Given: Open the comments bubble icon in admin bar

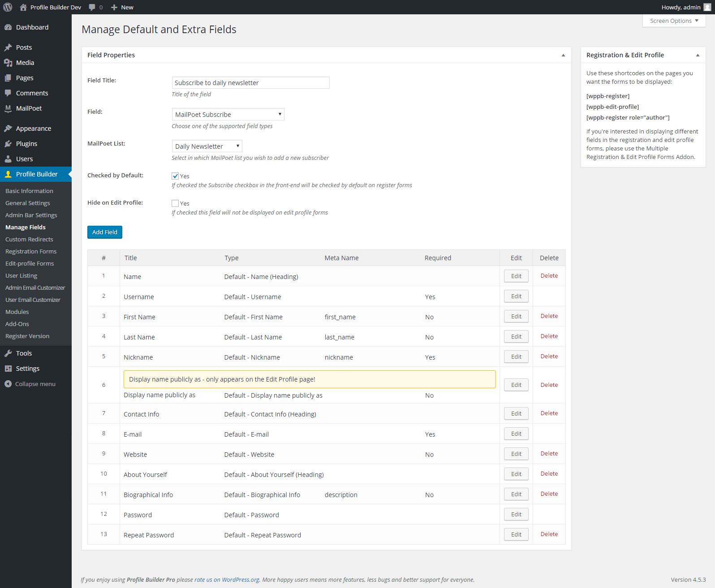Looking at the screenshot, I should tap(92, 7).
